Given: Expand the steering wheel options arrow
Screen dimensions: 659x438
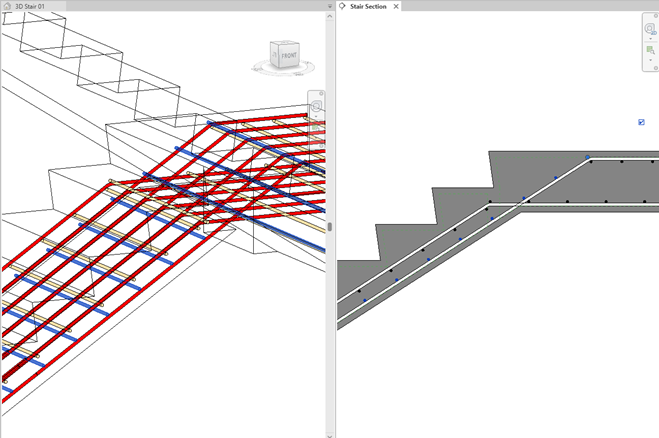Looking at the screenshot, I should (650, 40).
